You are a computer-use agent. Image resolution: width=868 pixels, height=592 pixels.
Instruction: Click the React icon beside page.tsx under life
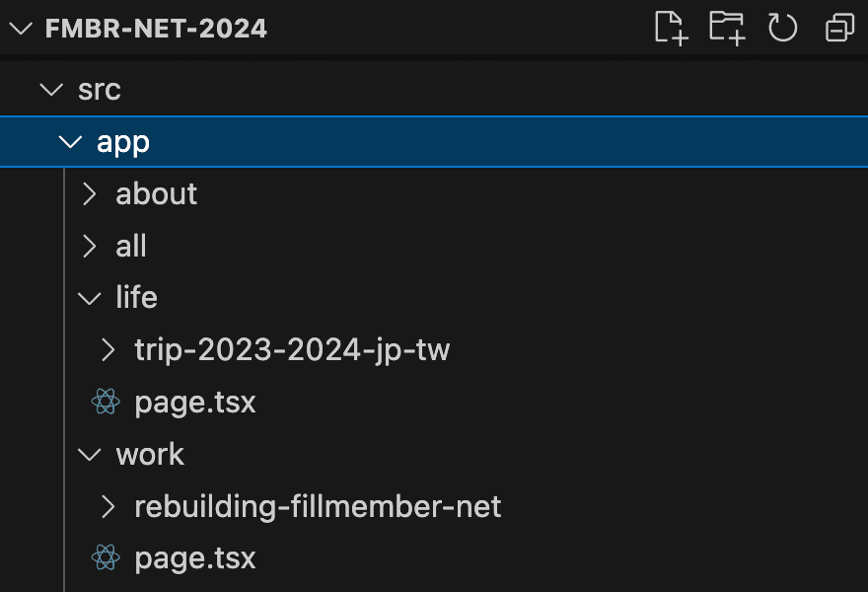pyautogui.click(x=105, y=402)
